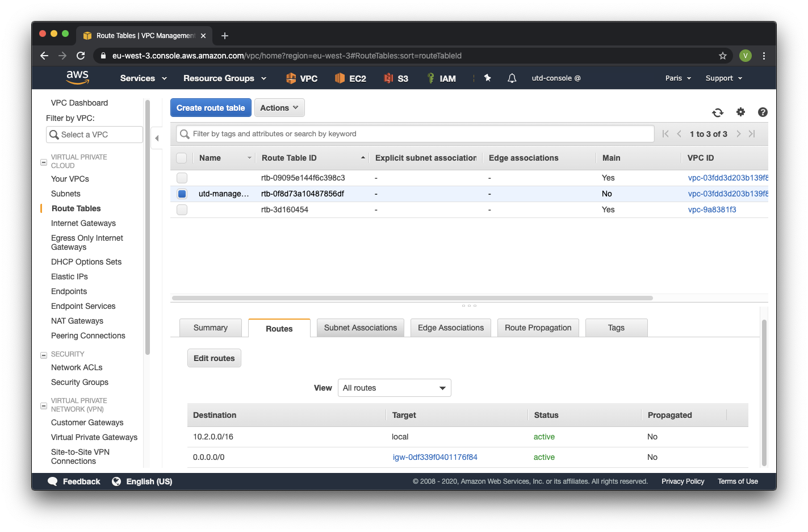This screenshot has width=808, height=532.
Task: Collapse Virtual Private Network section
Action: [44, 406]
